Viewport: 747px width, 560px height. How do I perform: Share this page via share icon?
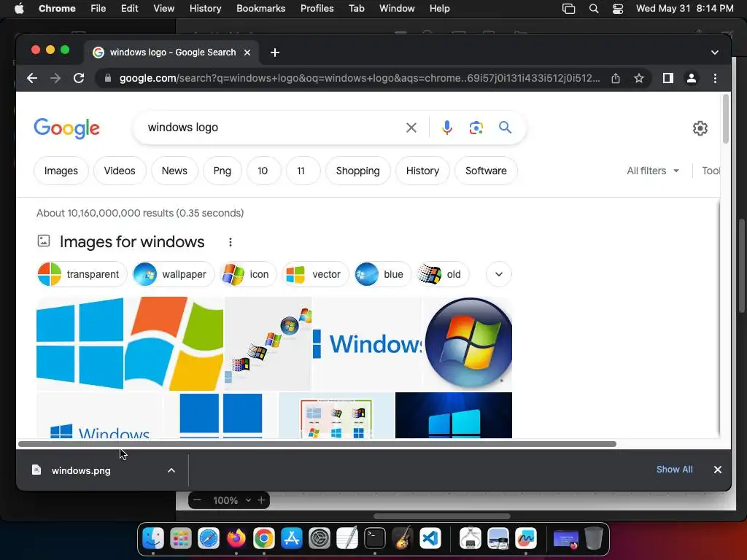coord(616,78)
